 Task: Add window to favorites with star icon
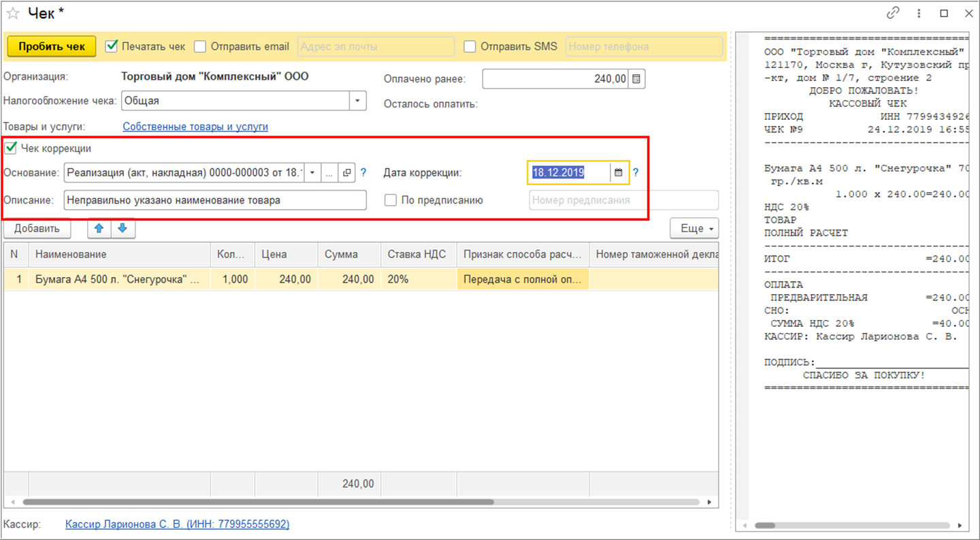(13, 13)
